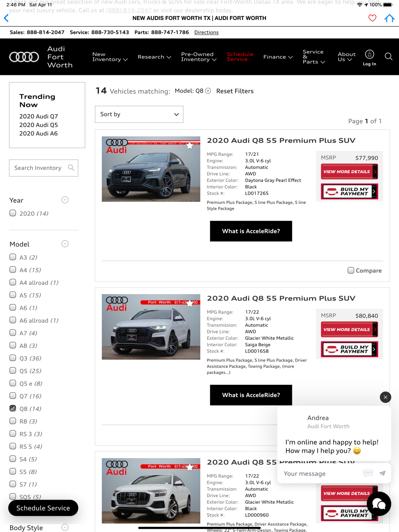The height and width of the screenshot is (532, 399).
Task: Expand the About Us menu
Action: [347, 57]
